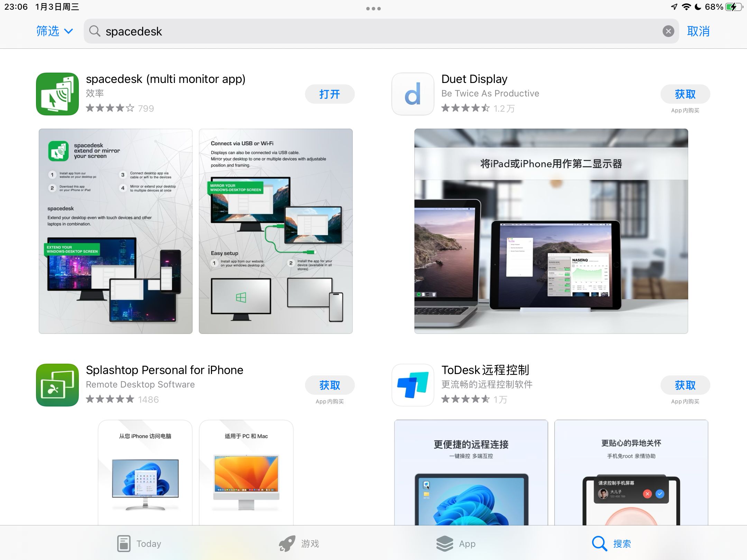Get Splashtop Personal with 获取 button
The height and width of the screenshot is (560, 747).
click(x=329, y=385)
